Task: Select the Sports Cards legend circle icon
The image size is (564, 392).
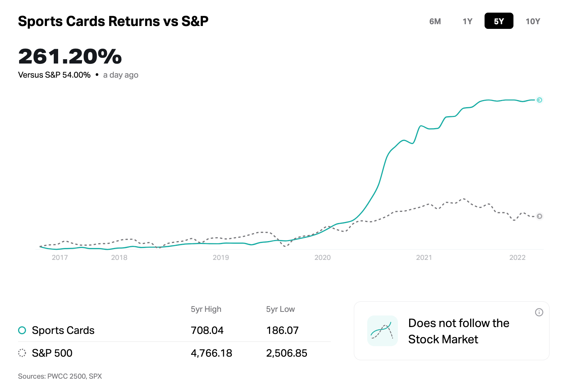Action: coord(22,330)
